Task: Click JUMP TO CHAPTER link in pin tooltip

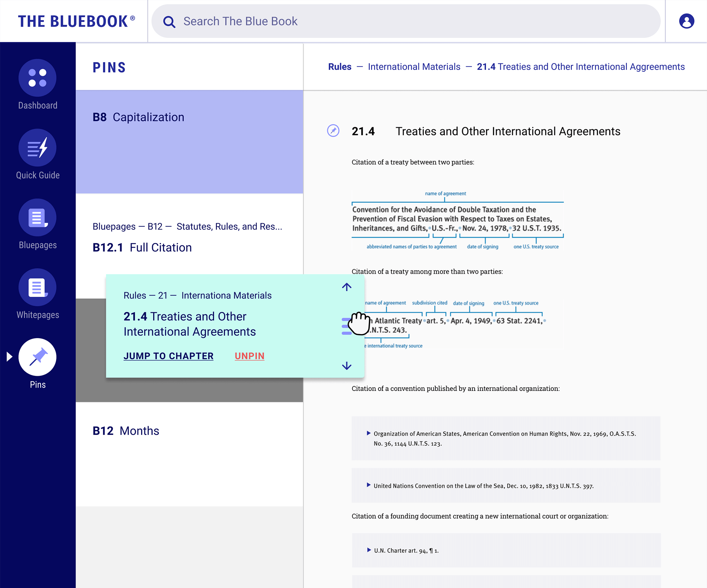Action: 169,356
